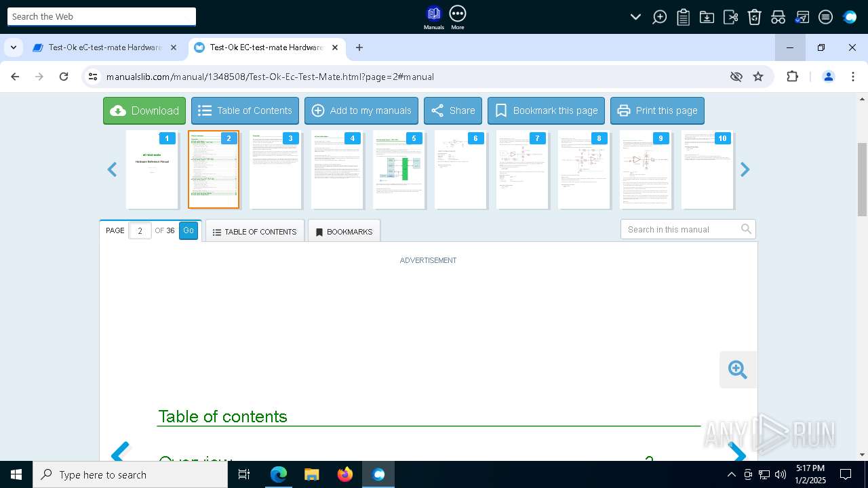
Task: Select page 1 thumbnail
Action: point(152,169)
